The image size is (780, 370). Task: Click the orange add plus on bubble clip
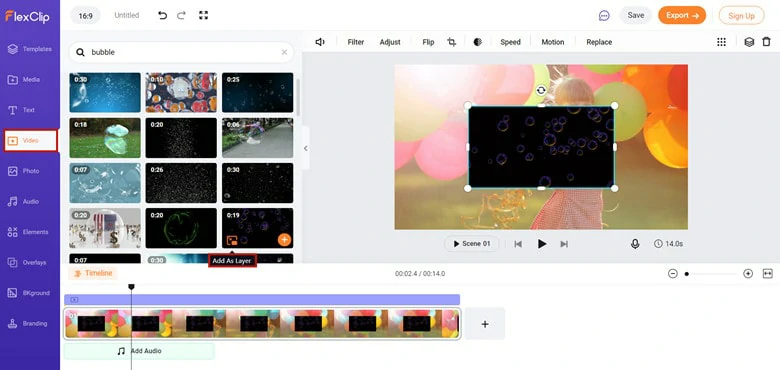(x=284, y=240)
